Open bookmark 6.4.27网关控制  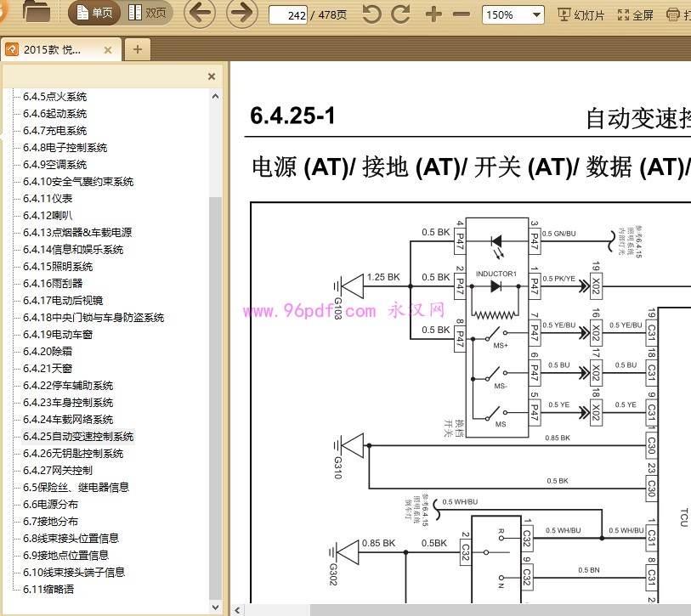point(58,471)
